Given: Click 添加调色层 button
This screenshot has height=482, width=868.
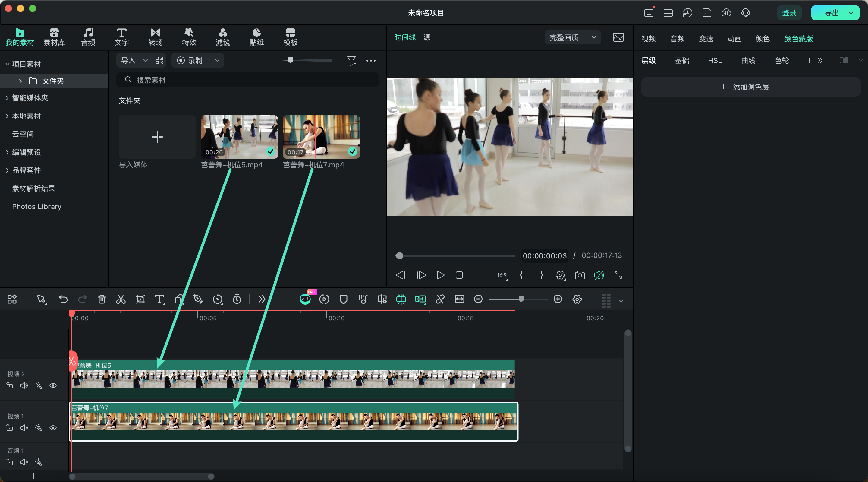Looking at the screenshot, I should pos(751,87).
